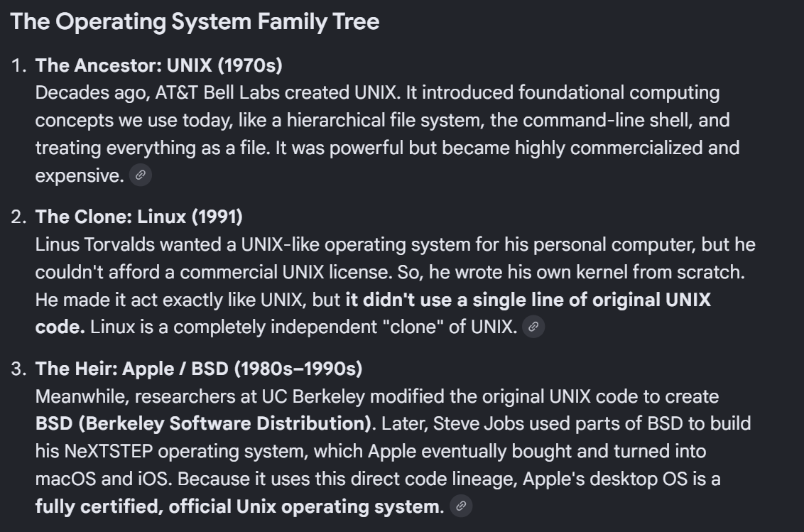This screenshot has width=804, height=532.
Task: Click list number 1 marker
Action: point(18,65)
